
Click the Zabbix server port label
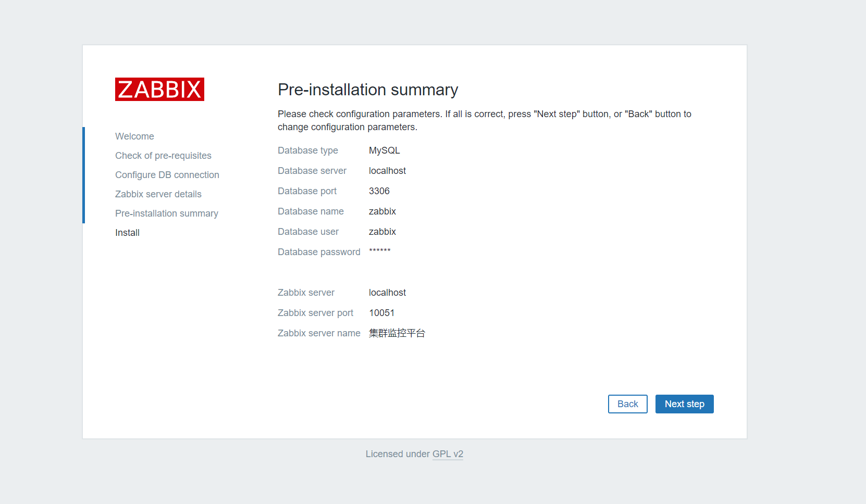pyautogui.click(x=315, y=313)
